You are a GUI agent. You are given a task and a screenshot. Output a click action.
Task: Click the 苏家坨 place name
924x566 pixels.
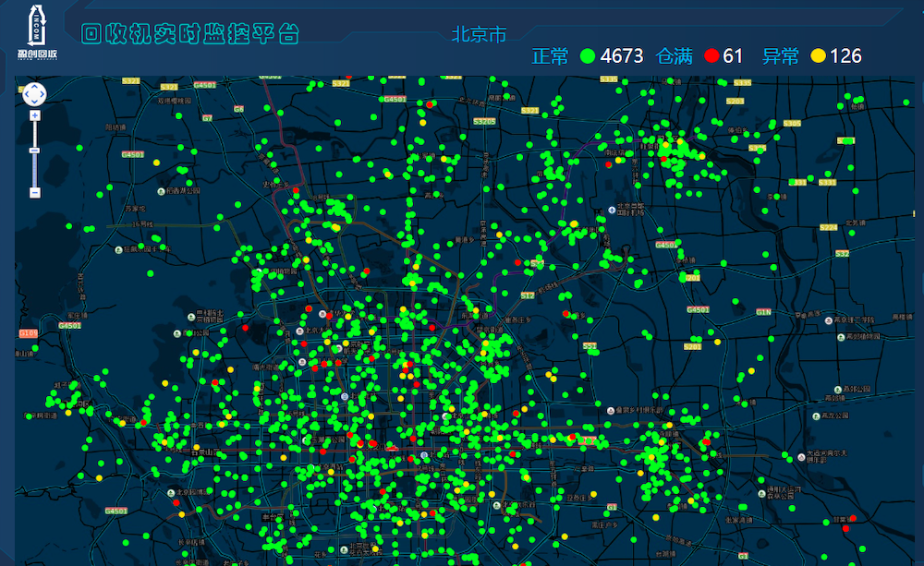(x=135, y=209)
